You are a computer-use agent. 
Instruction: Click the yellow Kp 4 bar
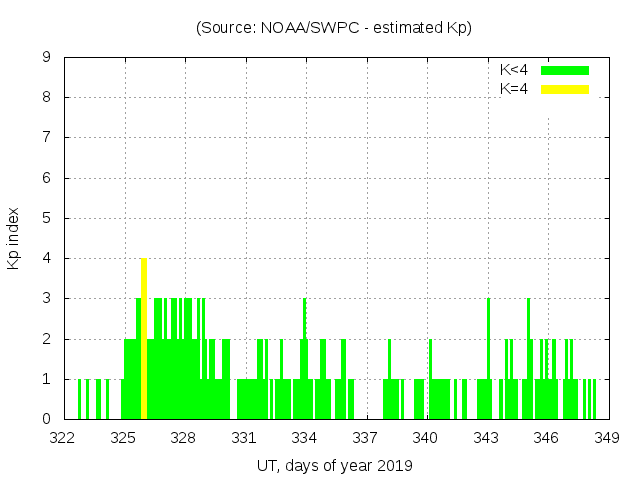click(144, 340)
